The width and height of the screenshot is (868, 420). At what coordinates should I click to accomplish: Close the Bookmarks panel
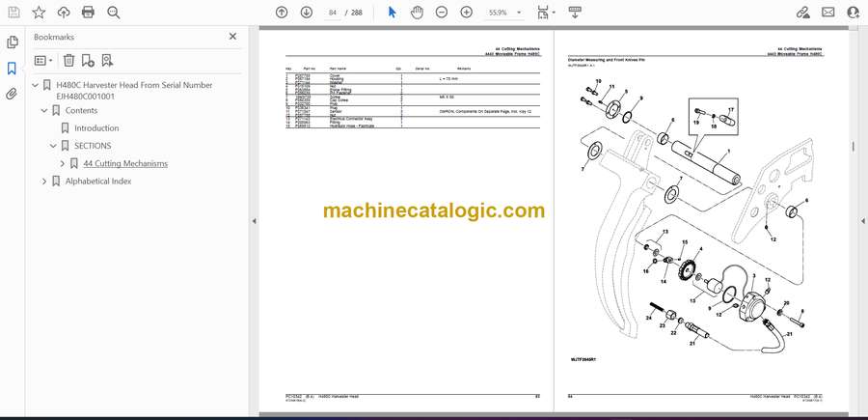(x=232, y=37)
